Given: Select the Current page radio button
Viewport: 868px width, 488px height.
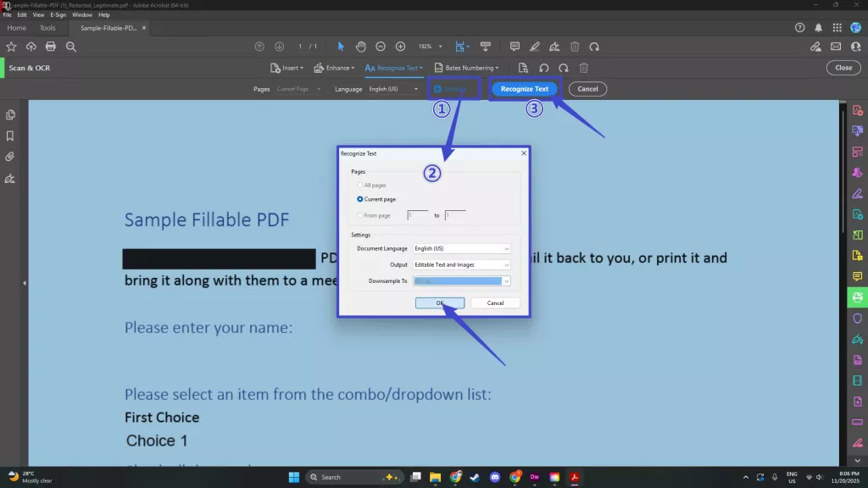Looking at the screenshot, I should pos(359,199).
